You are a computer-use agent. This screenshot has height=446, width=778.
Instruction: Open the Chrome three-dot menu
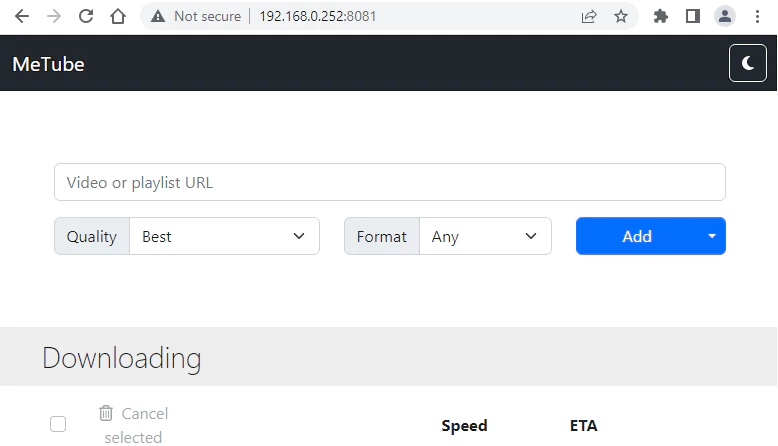point(757,16)
